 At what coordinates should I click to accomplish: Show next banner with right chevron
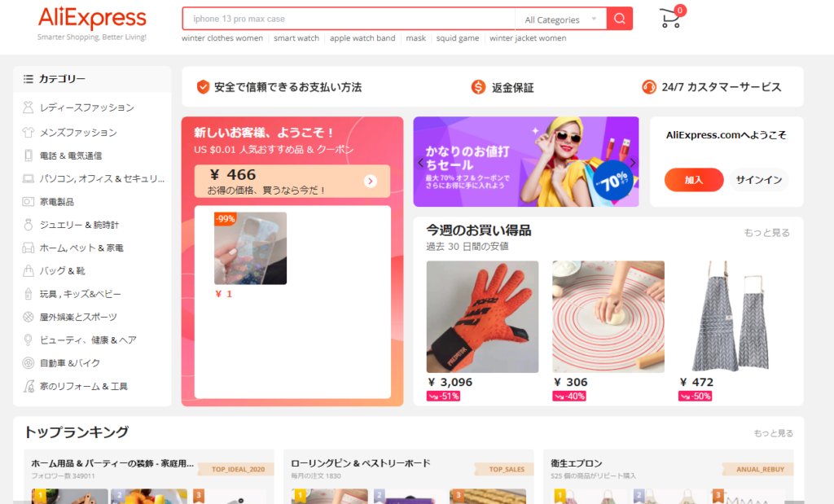(632, 162)
